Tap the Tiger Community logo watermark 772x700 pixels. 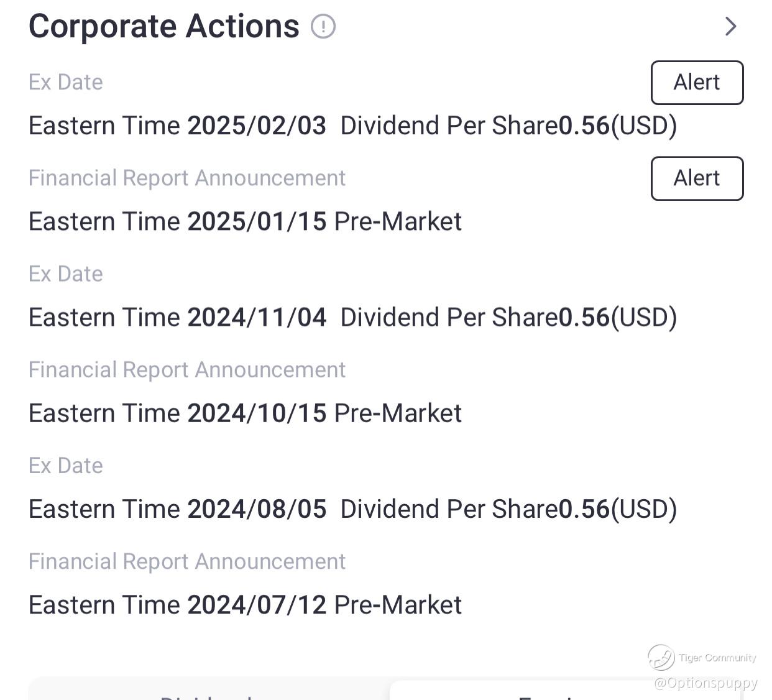(x=661, y=657)
